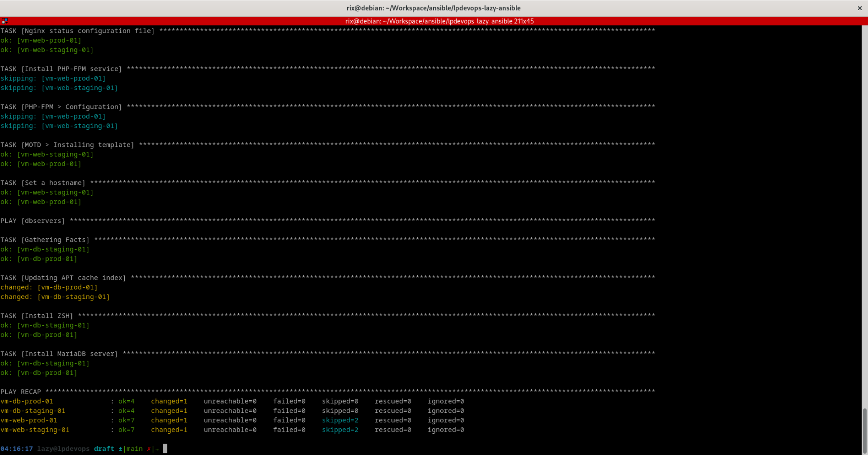
Task: Click the PLAY [dbservers] header text
Action: (x=33, y=220)
